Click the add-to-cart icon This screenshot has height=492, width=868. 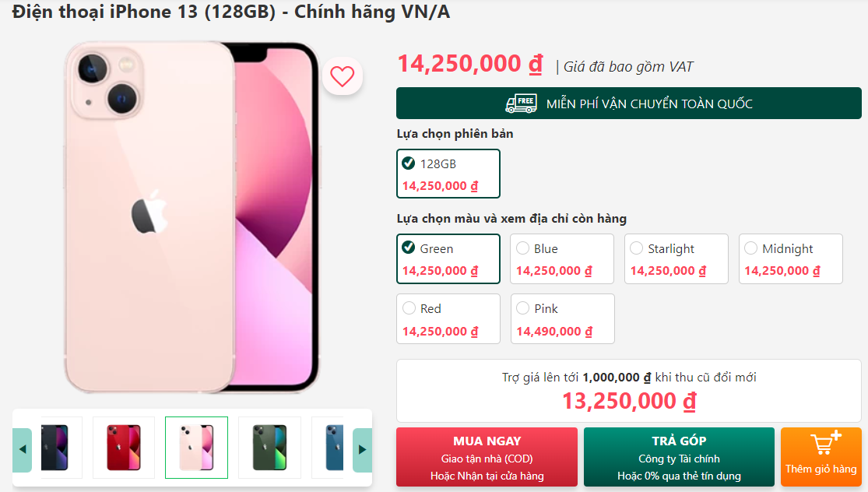pos(825,443)
